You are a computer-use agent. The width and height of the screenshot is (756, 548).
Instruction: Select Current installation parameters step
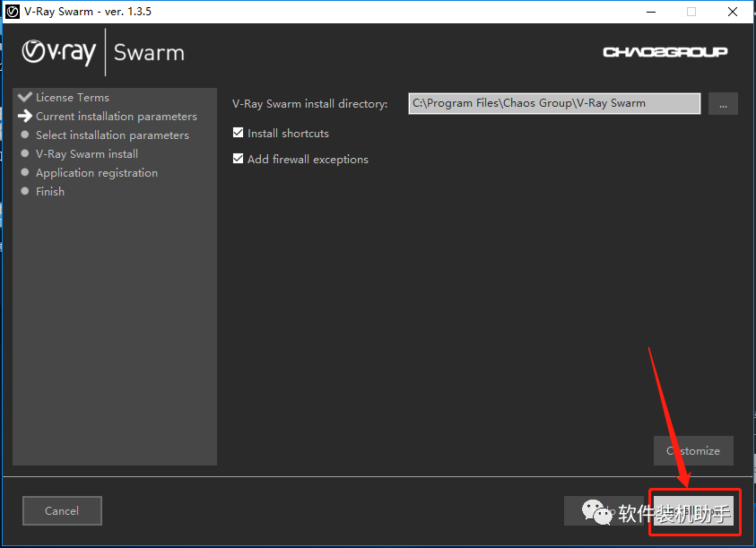tap(117, 117)
